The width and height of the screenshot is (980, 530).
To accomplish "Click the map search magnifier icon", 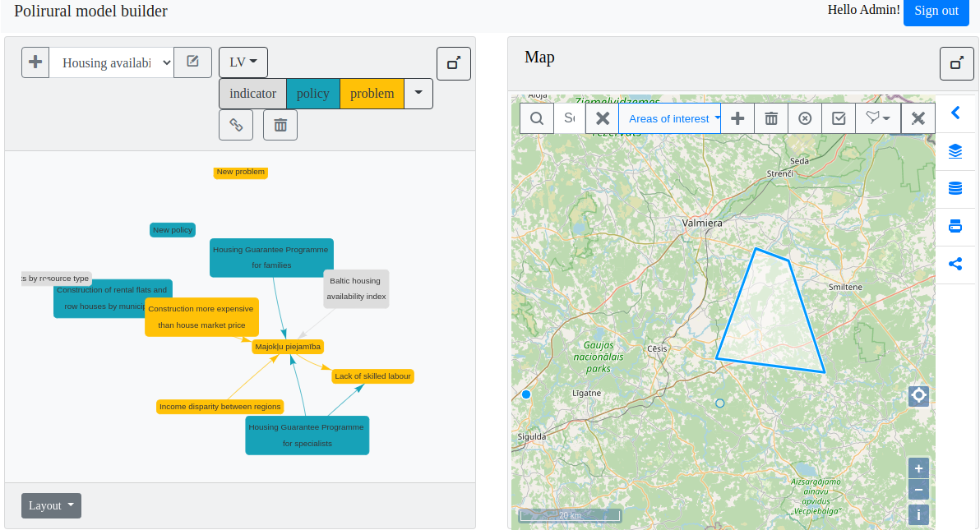I will click(x=537, y=118).
